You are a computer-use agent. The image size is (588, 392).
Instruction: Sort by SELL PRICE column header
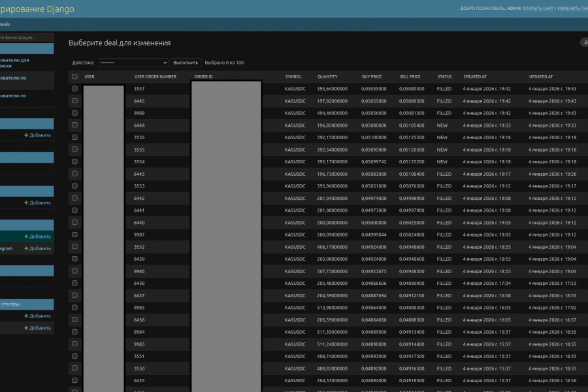[410, 76]
